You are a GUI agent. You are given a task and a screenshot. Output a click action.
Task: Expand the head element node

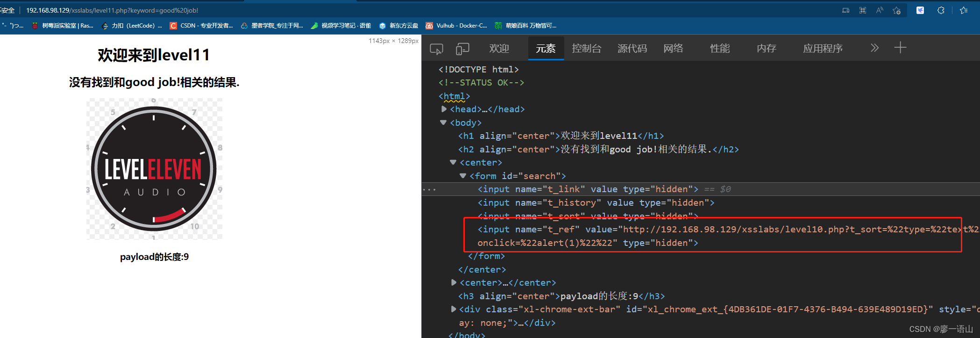pos(444,109)
